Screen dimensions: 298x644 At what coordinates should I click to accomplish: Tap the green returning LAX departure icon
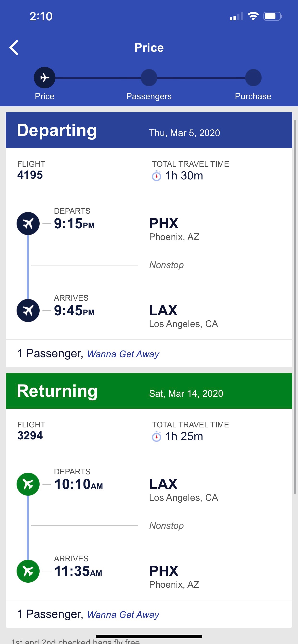tap(28, 484)
